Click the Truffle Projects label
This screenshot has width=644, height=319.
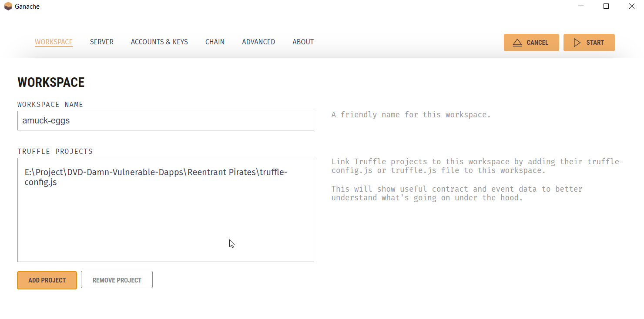pyautogui.click(x=55, y=152)
